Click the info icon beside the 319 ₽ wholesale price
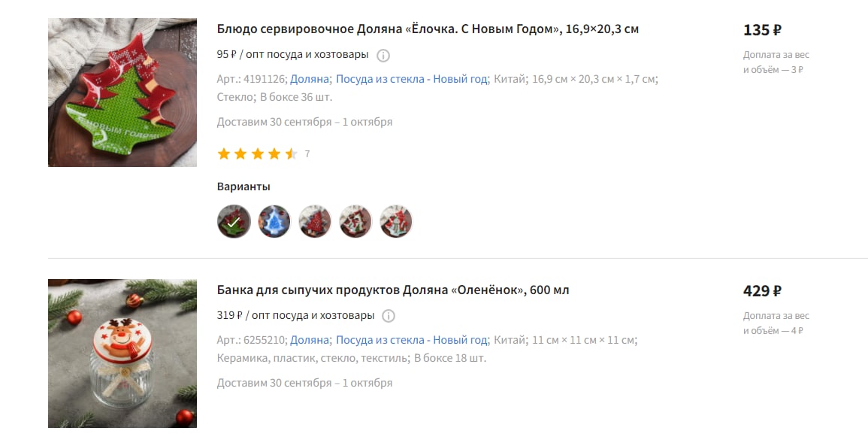The height and width of the screenshot is (440, 868). tap(389, 316)
